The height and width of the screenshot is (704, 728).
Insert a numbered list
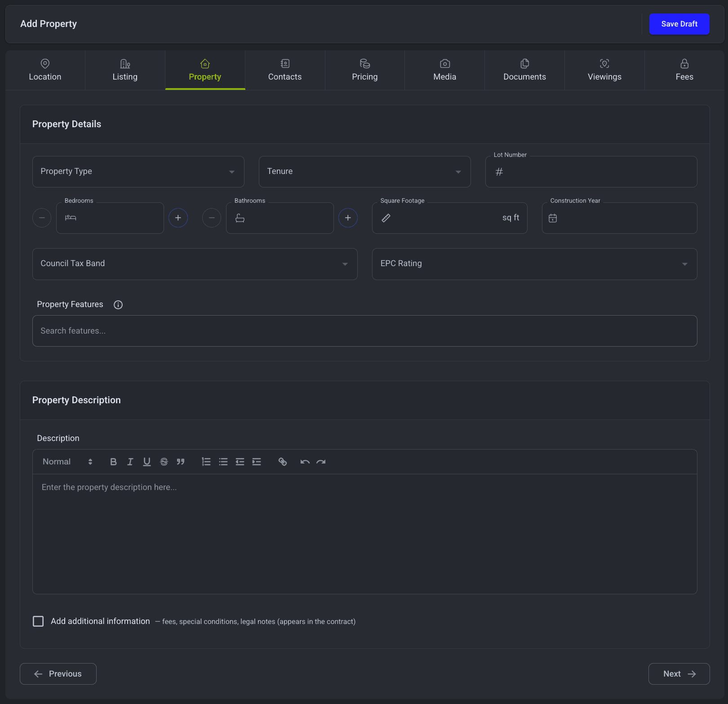(x=206, y=462)
